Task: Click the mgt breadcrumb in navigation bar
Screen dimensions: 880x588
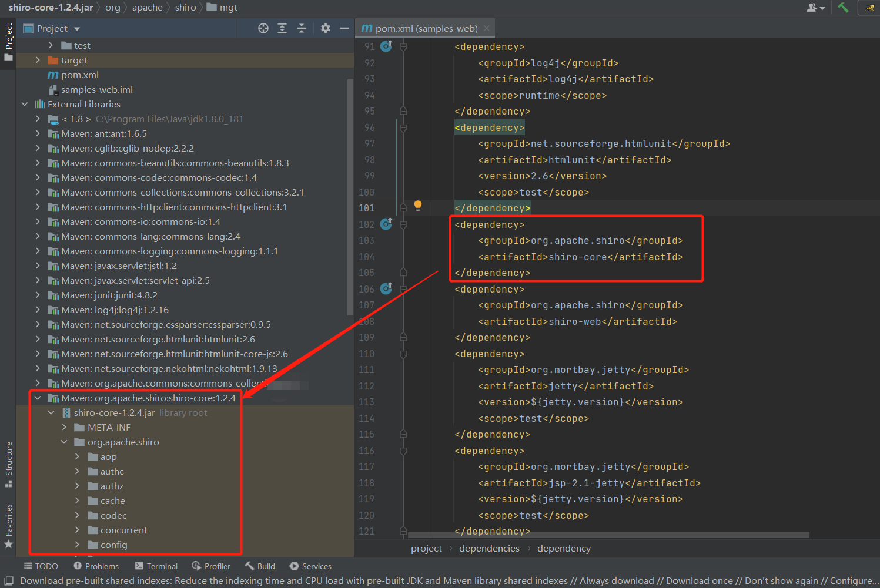Action: 222,7
